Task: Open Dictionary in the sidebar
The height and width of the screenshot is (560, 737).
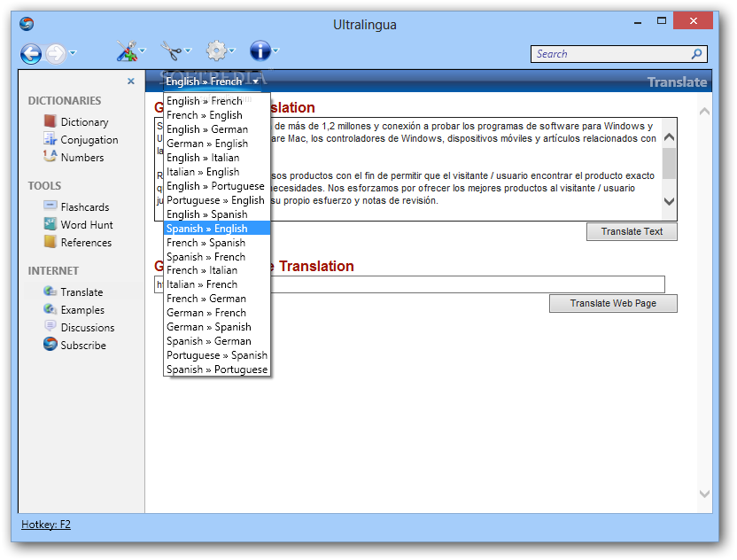Action: 84,121
